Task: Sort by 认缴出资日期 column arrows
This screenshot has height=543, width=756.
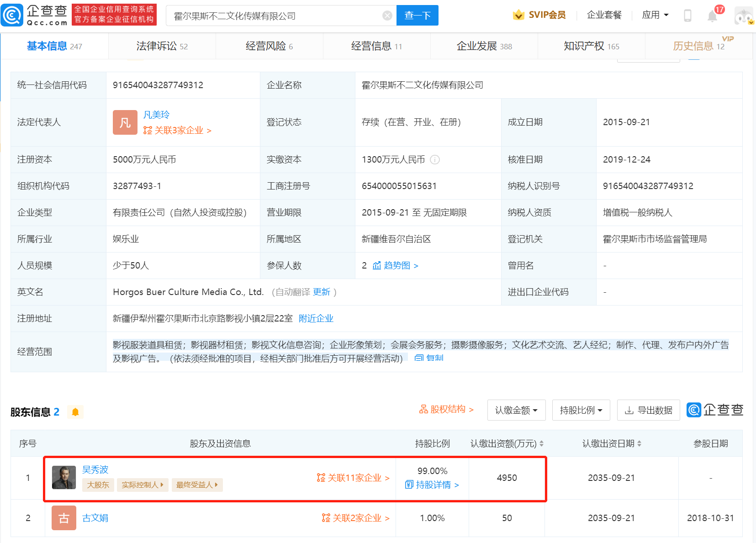Action: click(640, 443)
